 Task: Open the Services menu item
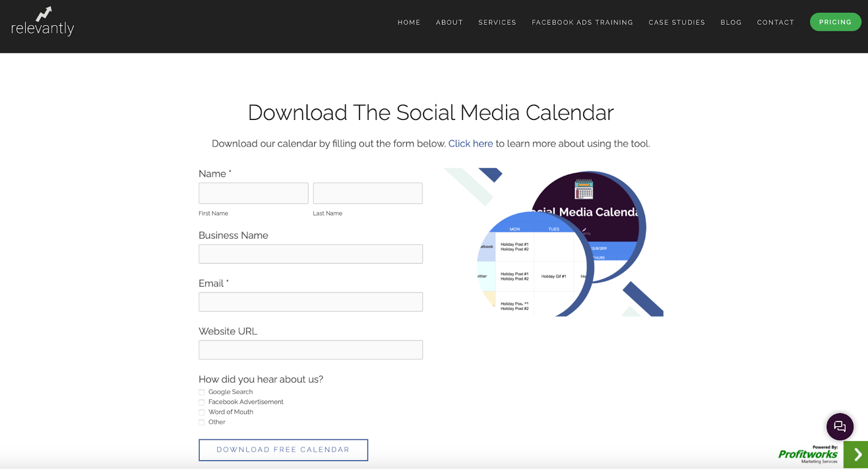pyautogui.click(x=497, y=22)
